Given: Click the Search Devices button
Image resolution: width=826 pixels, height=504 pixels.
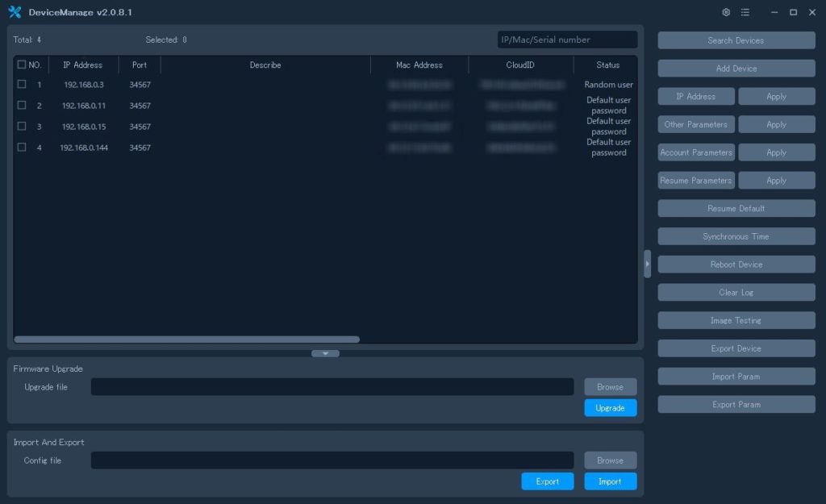Looking at the screenshot, I should (736, 40).
